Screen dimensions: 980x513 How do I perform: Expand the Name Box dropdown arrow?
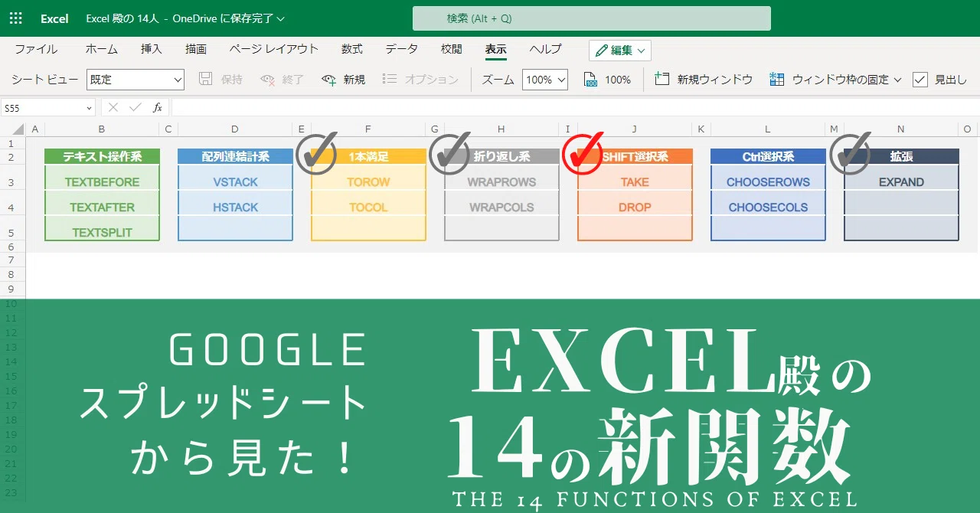pyautogui.click(x=89, y=108)
